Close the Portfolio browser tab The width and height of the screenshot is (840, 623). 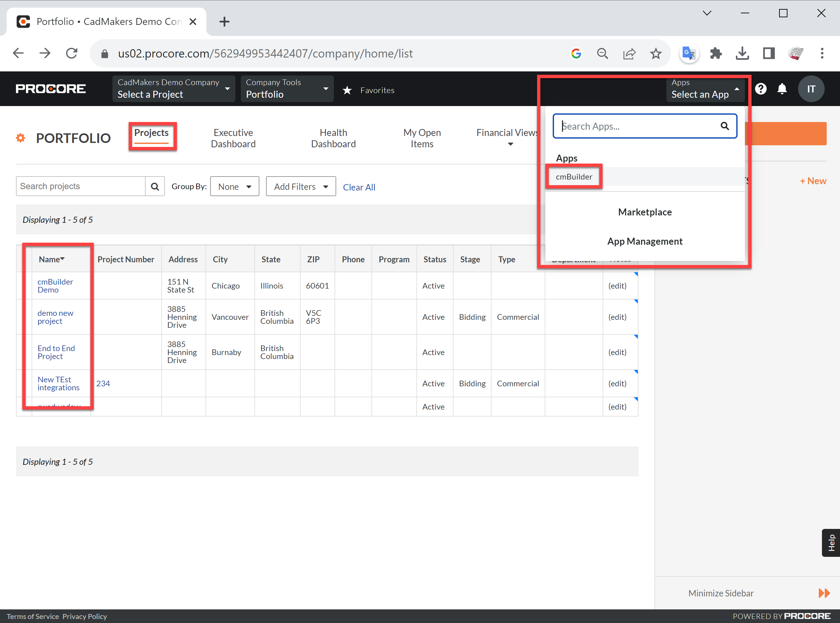[x=193, y=22]
